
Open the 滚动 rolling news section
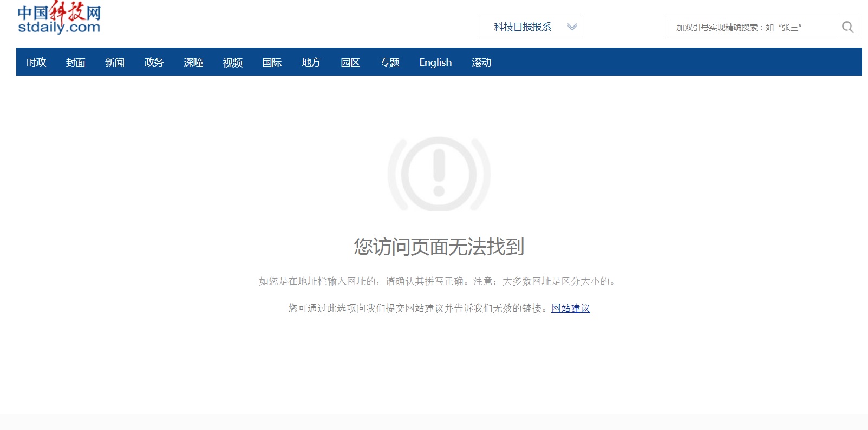[x=481, y=63]
